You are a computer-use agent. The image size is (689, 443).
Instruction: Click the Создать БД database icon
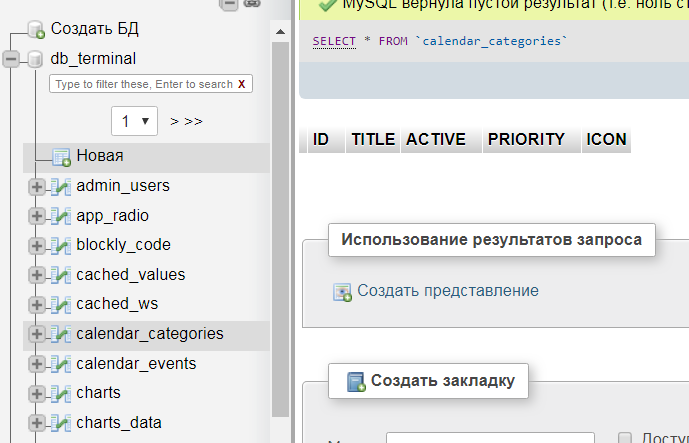[36, 29]
